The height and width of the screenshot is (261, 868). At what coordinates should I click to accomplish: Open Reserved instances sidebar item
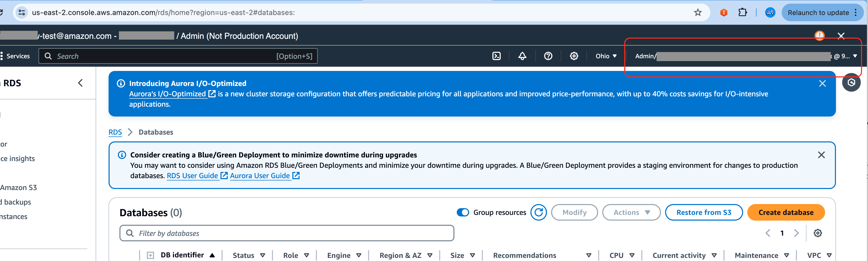point(14,216)
